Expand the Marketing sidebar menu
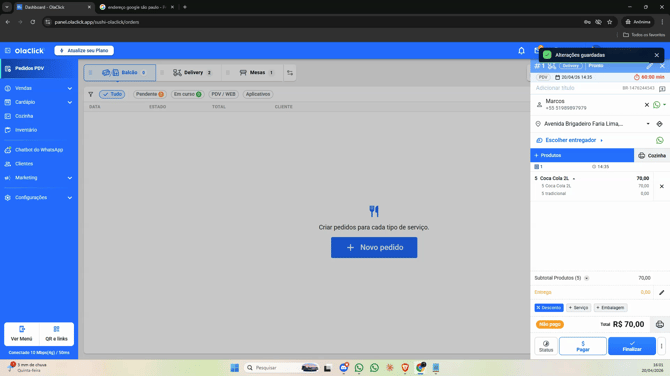This screenshot has height=376, width=670. [x=38, y=178]
